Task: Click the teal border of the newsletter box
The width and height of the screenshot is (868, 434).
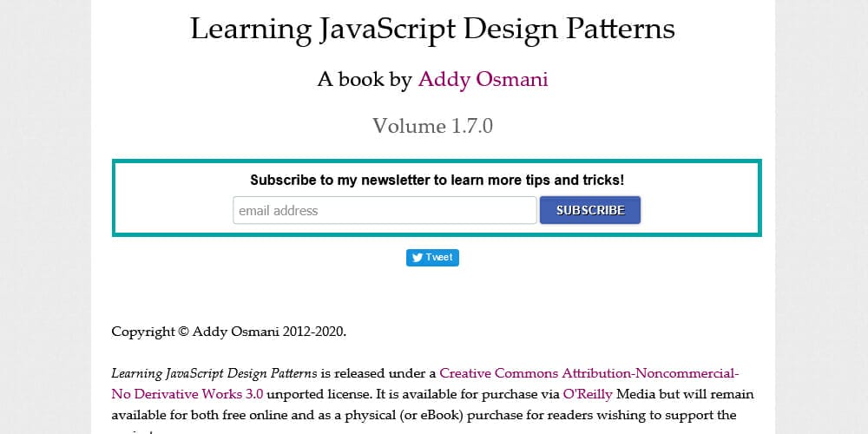Action: point(115,198)
